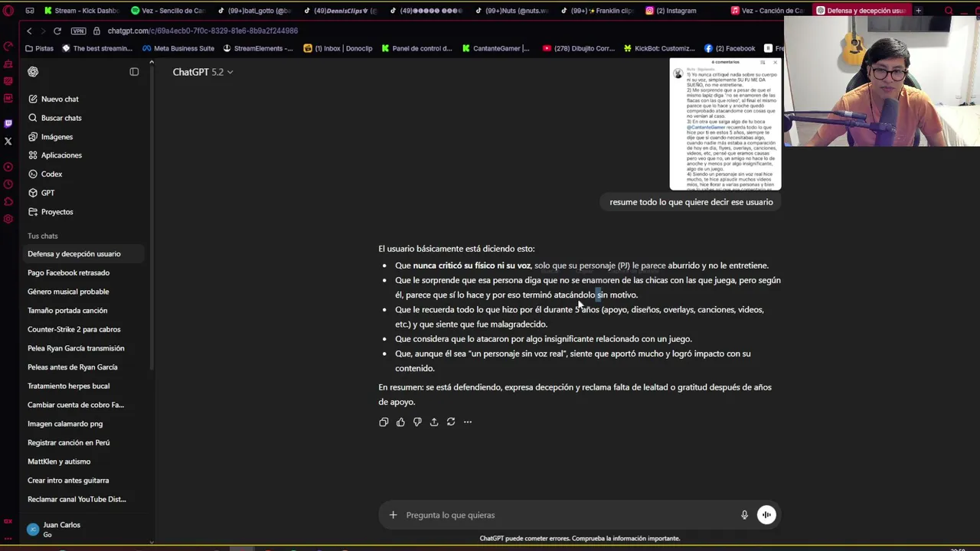
Task: Open chat Imagen calamardo png
Action: point(65,424)
